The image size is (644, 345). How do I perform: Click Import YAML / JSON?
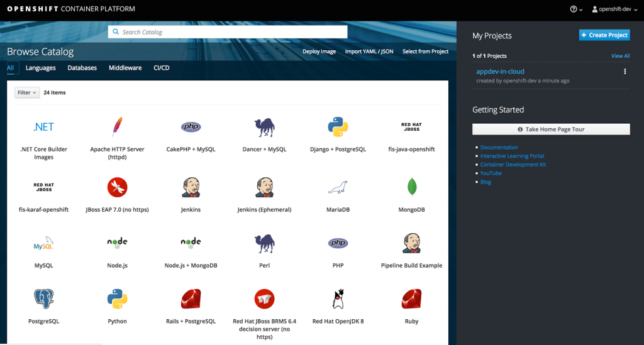pyautogui.click(x=369, y=52)
